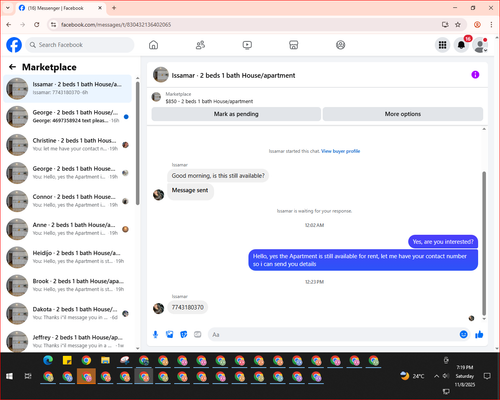Click the chat messages scrollbar
The image size is (500, 400).
484,243
